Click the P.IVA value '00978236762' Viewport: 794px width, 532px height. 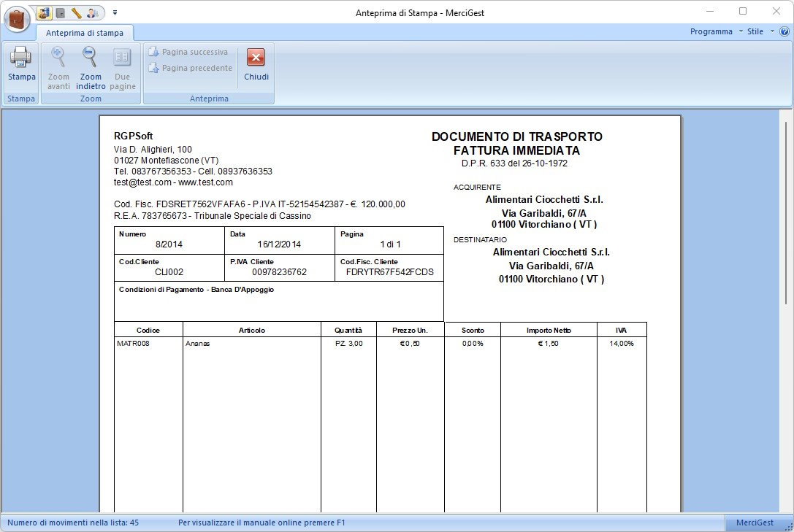280,272
